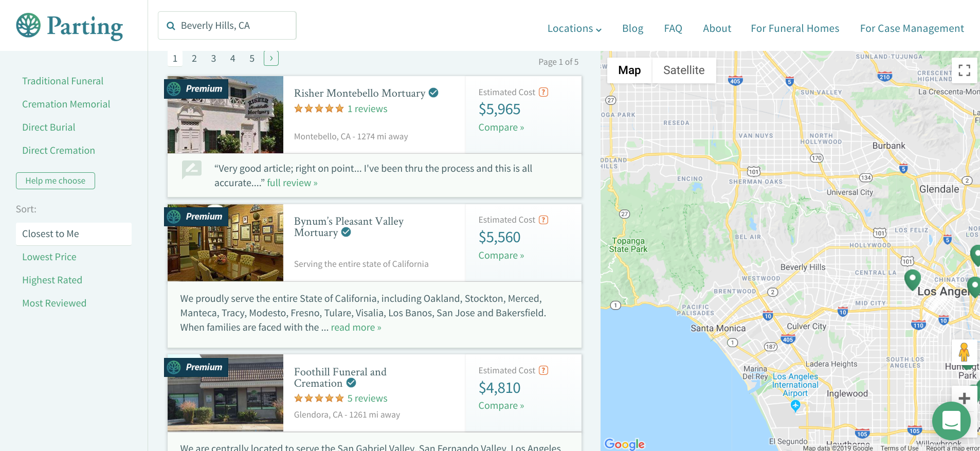Open full review link for Risher Montebello
Screen dimensions: 980x451
tap(292, 183)
